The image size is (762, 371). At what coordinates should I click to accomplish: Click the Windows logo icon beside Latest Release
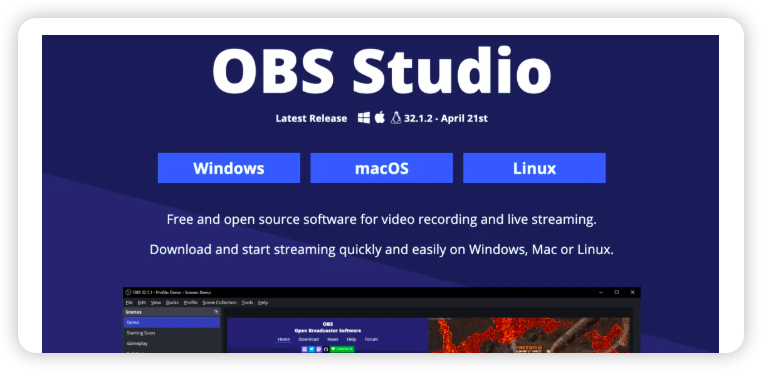tap(364, 118)
